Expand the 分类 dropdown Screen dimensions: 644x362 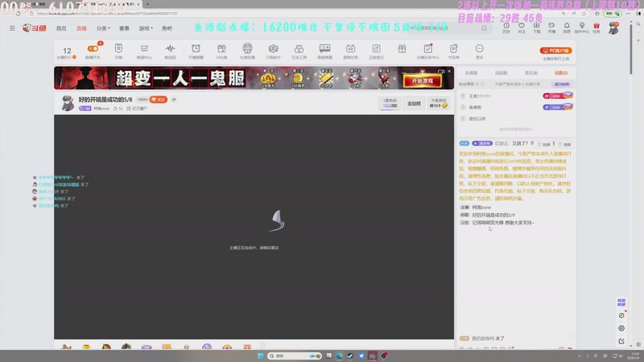103,28
